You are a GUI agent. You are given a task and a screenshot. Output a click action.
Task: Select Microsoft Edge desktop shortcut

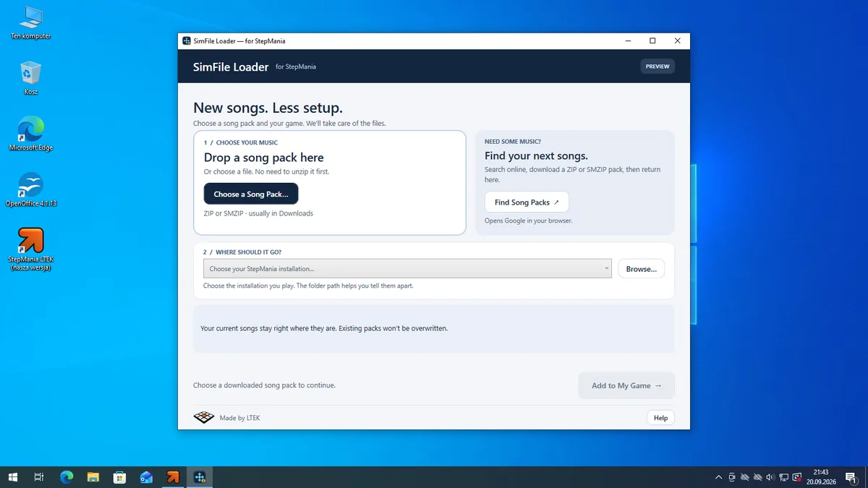tap(31, 134)
